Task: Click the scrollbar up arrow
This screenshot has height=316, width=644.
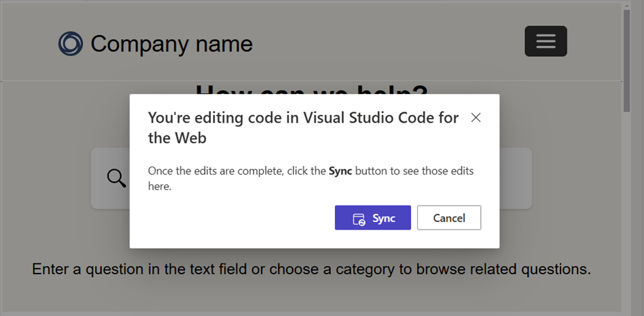Action: pos(626,5)
